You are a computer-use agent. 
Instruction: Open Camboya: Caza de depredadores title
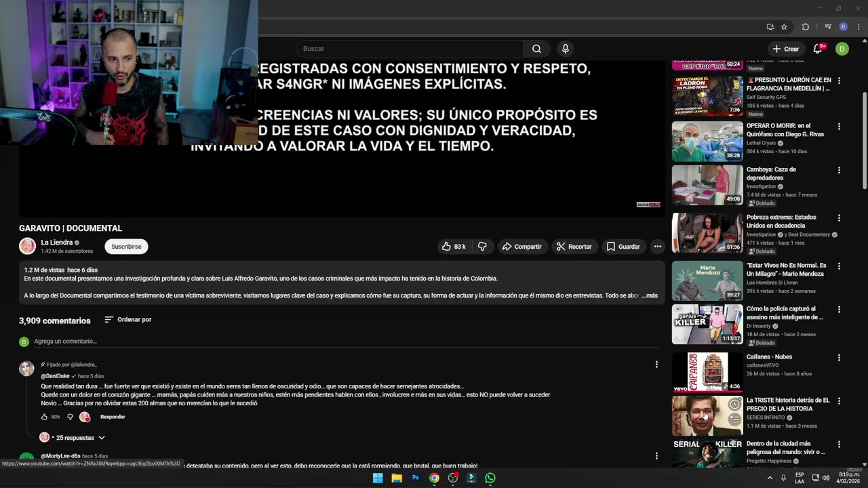pyautogui.click(x=771, y=174)
